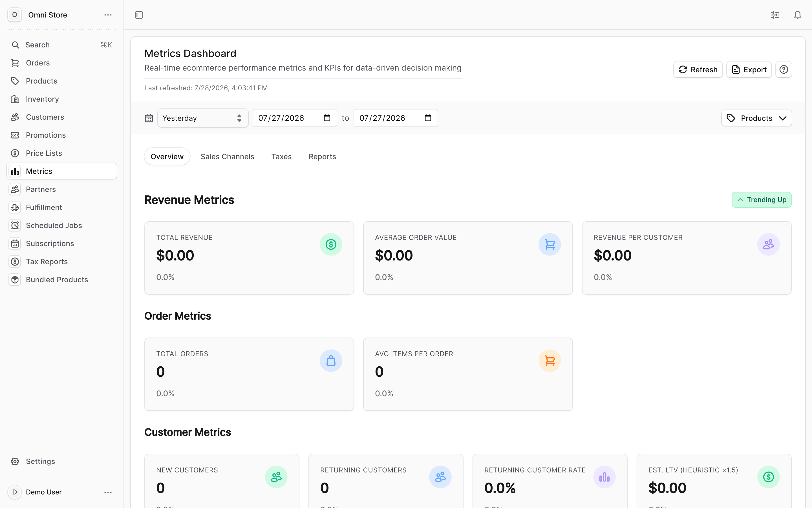Click the Export button

[749, 69]
